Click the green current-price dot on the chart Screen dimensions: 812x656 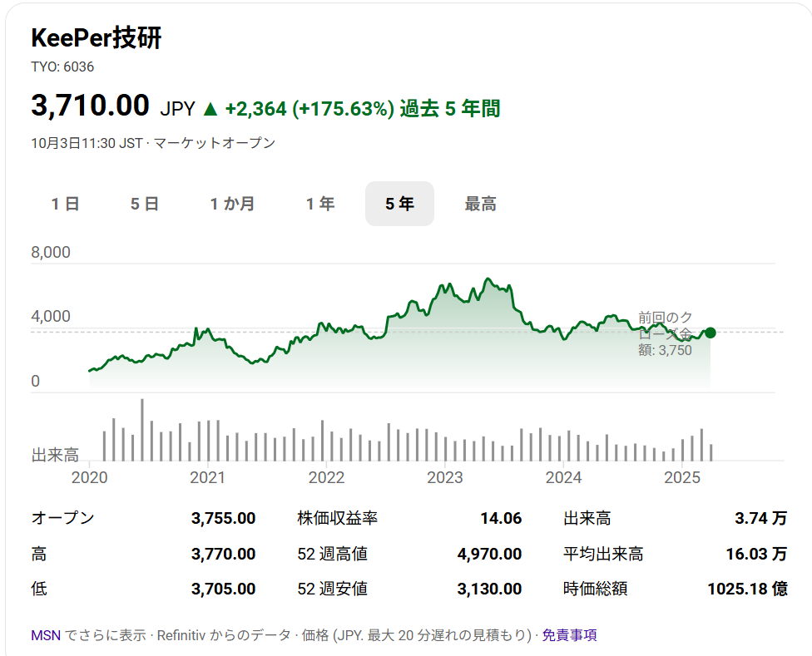pyautogui.click(x=710, y=333)
